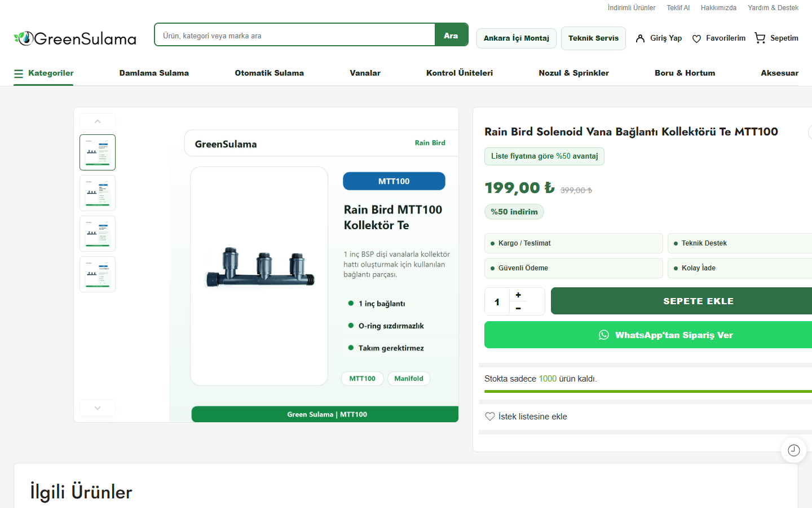Screen dimensions: 812x508
Task: Open the Otomatik Sulama menu
Action: tap(270, 73)
